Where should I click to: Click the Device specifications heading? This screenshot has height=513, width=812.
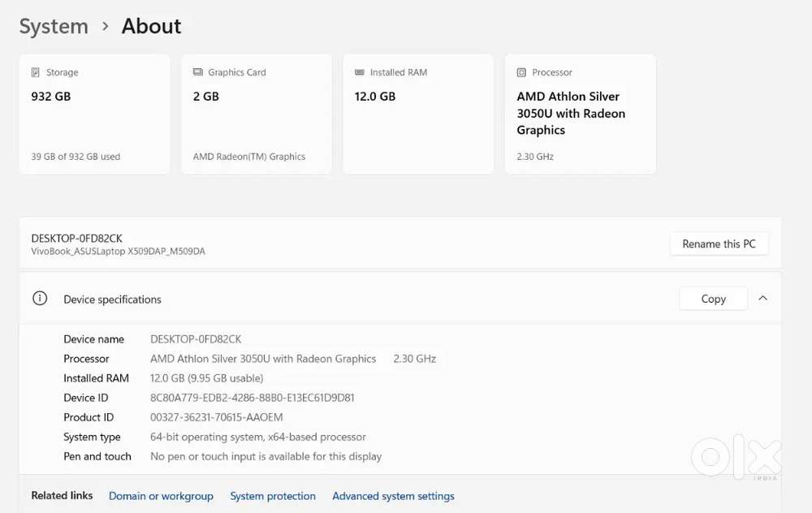[112, 300]
